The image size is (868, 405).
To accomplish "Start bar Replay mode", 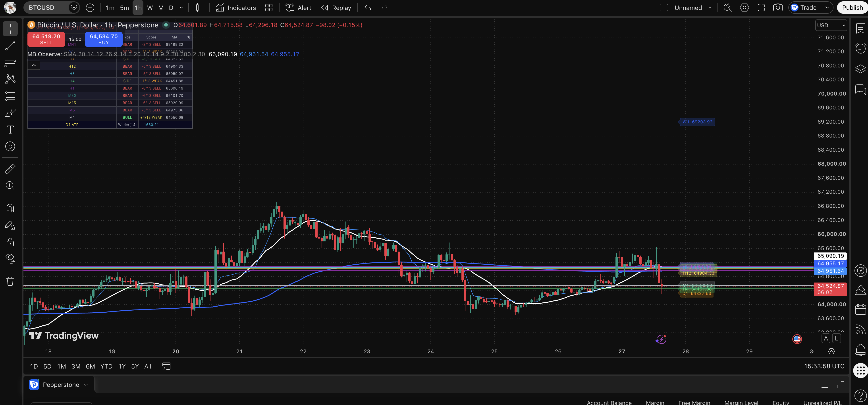I will 336,8.
